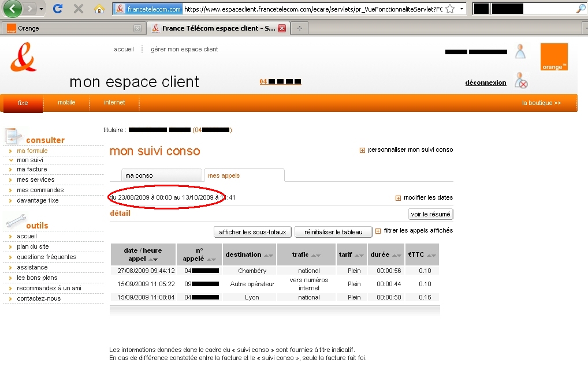
Task: Open the address bar dropdown arrow
Action: 462,9
